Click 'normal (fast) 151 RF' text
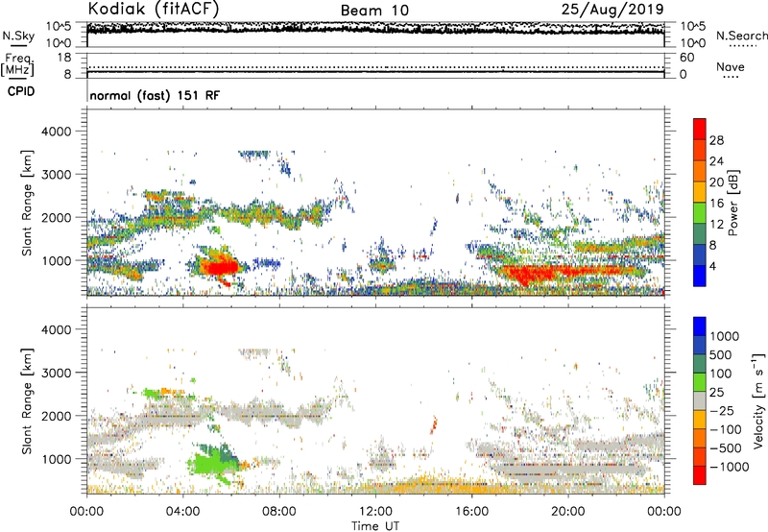The height and width of the screenshot is (532, 768). 155,95
